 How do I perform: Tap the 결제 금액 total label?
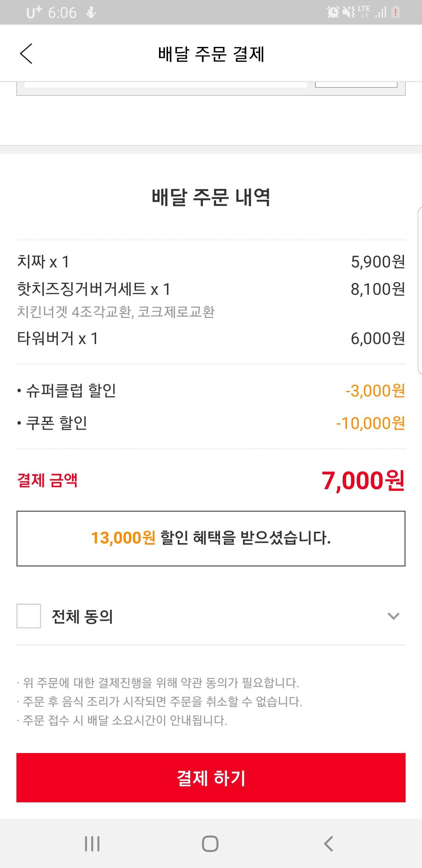pos(47,480)
